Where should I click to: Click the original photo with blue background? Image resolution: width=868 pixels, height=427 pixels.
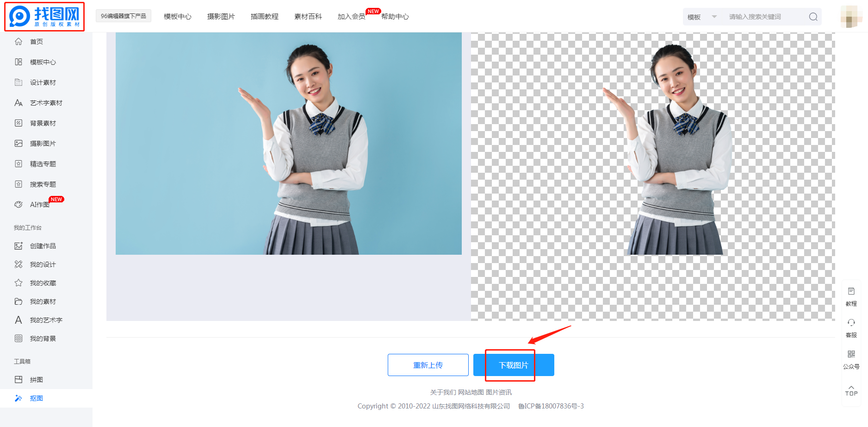pos(289,144)
